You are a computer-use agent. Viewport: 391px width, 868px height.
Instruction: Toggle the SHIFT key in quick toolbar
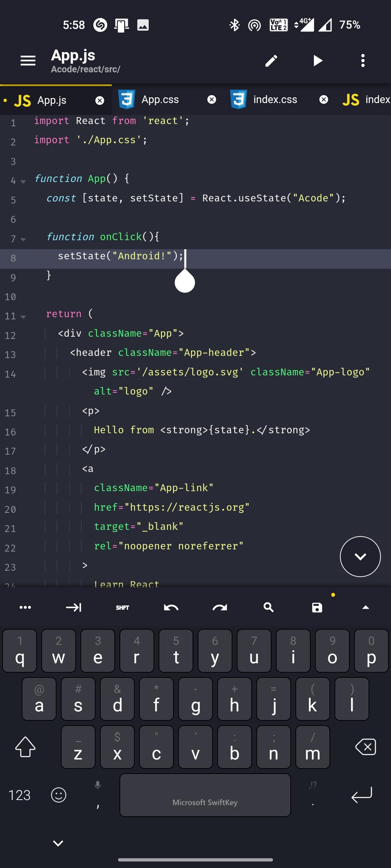click(x=122, y=608)
